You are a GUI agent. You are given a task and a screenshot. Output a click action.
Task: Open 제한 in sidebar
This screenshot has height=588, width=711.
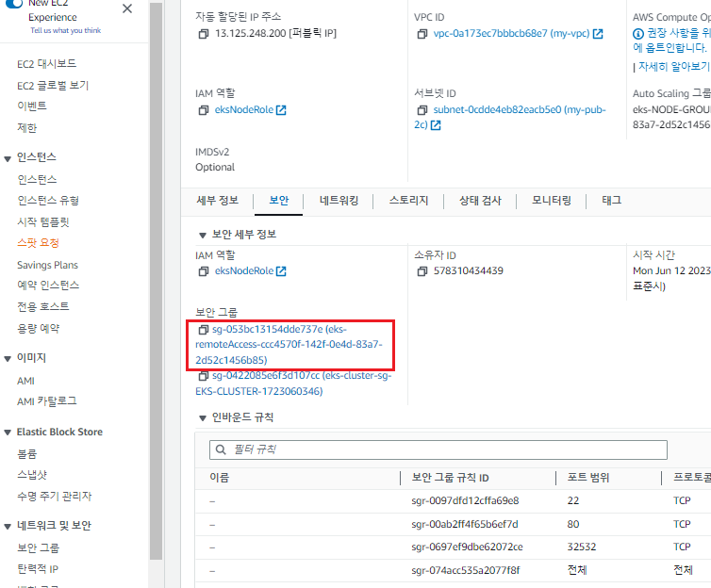(x=26, y=128)
